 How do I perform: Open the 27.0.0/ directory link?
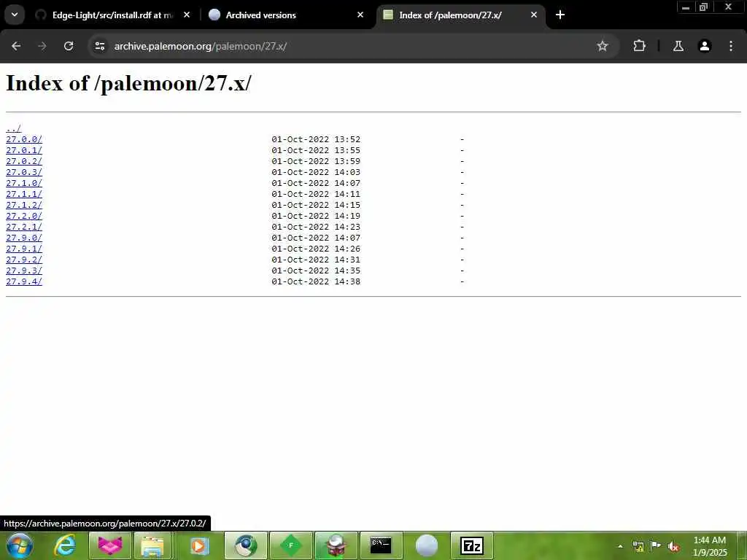24,139
